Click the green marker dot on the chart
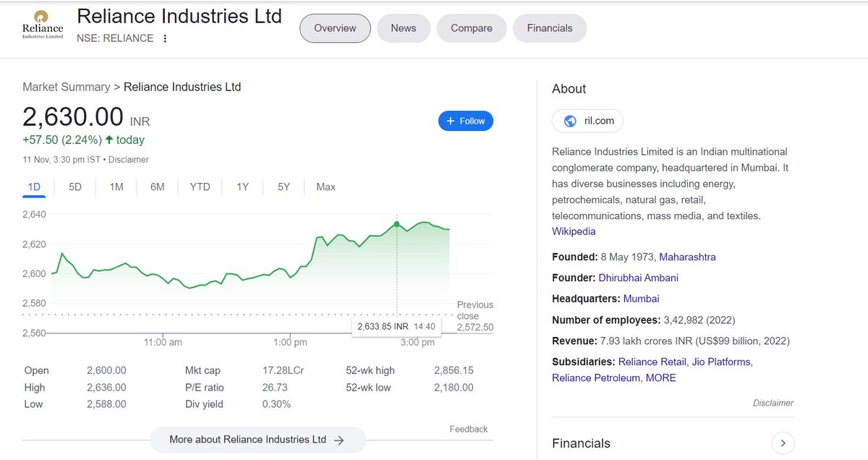This screenshot has height=460, width=868. (396, 223)
